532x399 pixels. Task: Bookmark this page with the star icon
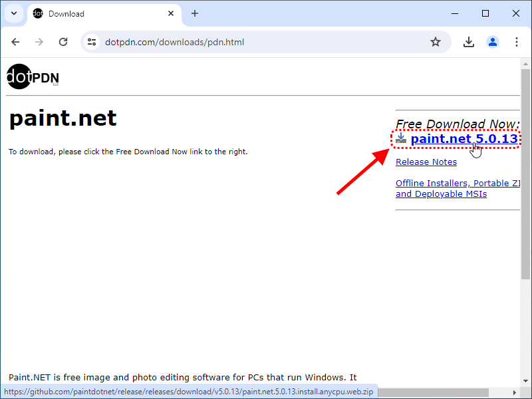(x=436, y=42)
